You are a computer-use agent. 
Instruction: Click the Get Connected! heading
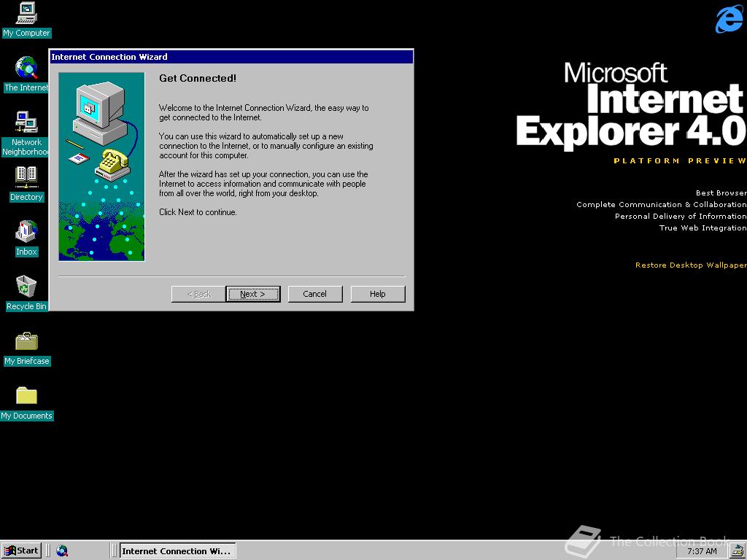click(198, 78)
